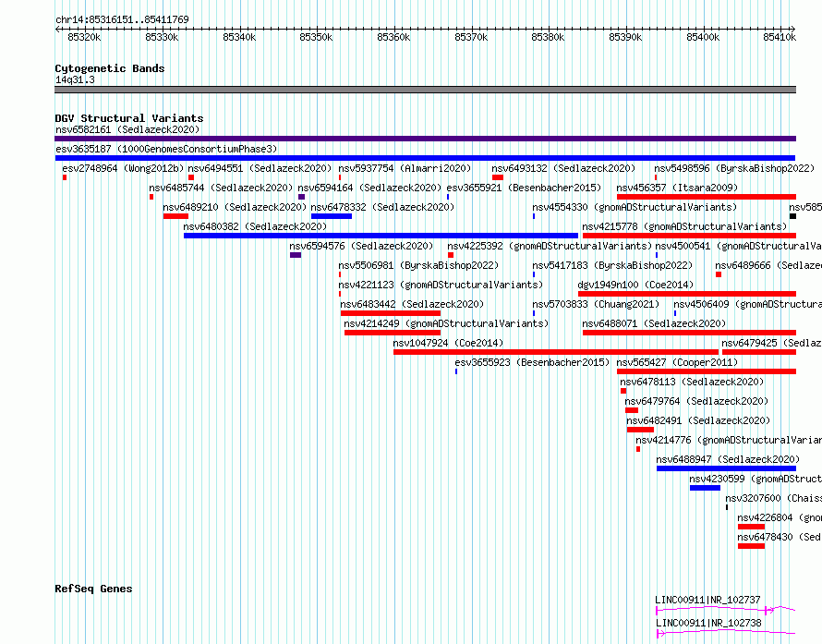The width and height of the screenshot is (822, 644).
Task: Click nsv4221123 (gnomADStructuralVariants) label
Action: [x=441, y=285]
